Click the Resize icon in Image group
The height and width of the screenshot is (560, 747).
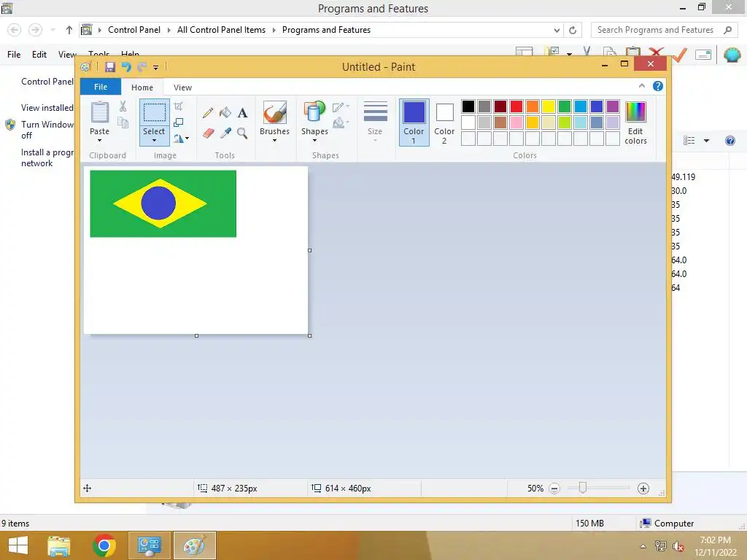coord(178,122)
